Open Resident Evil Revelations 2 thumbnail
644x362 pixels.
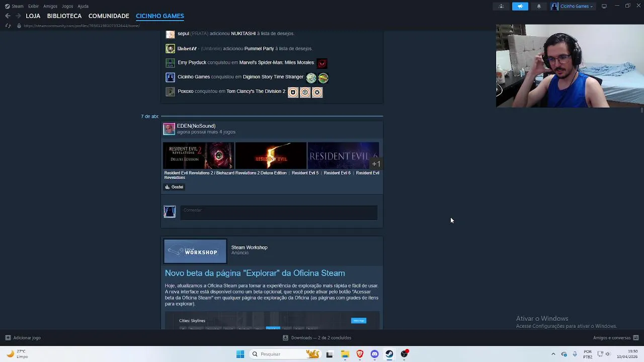pyautogui.click(x=198, y=156)
